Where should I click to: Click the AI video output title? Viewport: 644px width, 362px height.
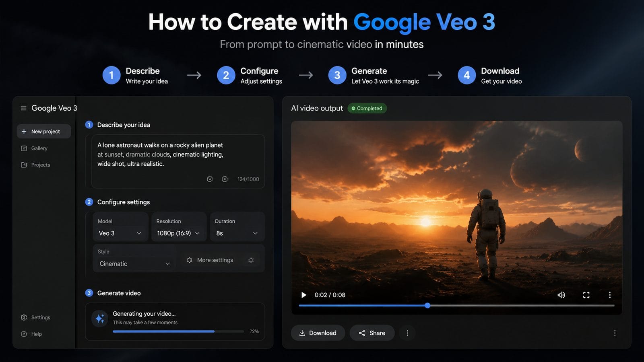tap(317, 108)
